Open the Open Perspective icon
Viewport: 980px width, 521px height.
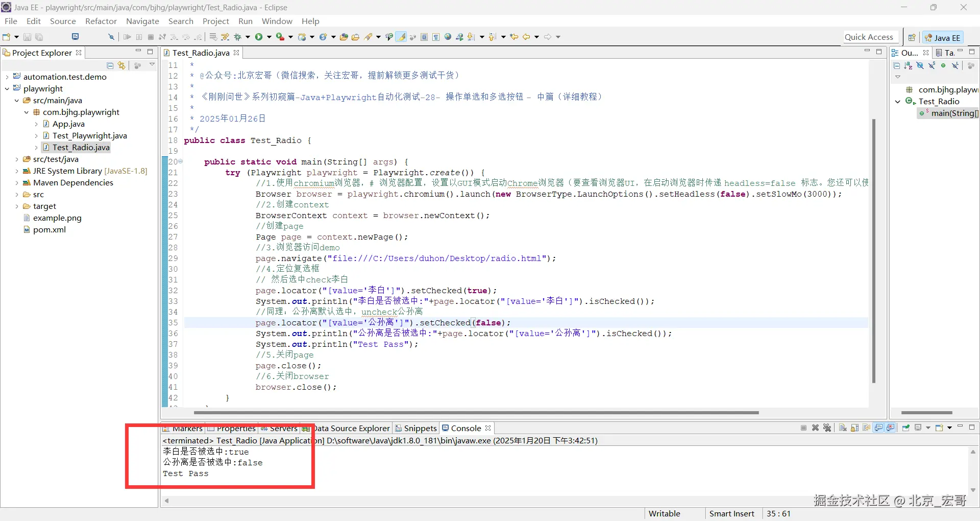pos(912,37)
